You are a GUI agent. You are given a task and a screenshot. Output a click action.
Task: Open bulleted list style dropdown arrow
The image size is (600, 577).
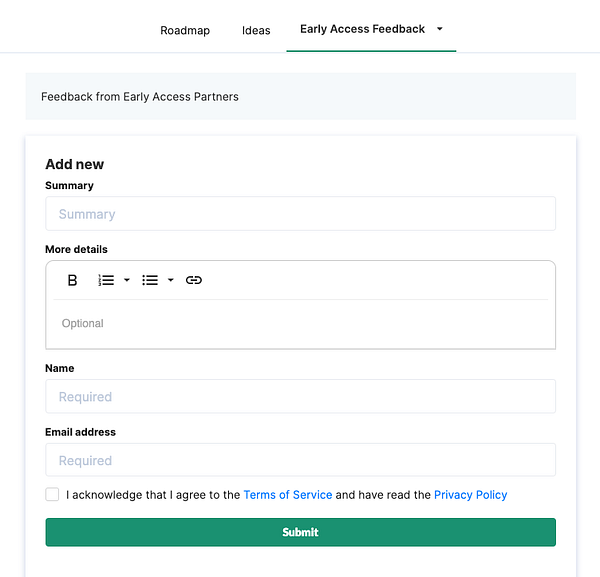pos(171,280)
